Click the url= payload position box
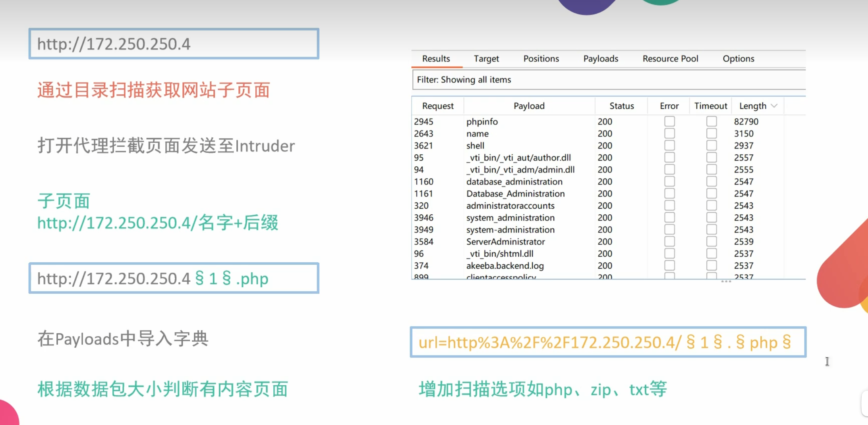 click(x=607, y=342)
